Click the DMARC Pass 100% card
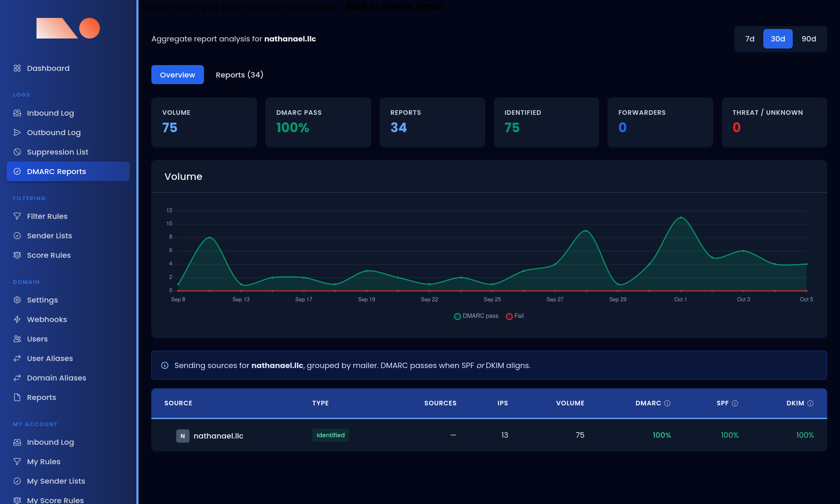Image resolution: width=840 pixels, height=504 pixels. 318,122
